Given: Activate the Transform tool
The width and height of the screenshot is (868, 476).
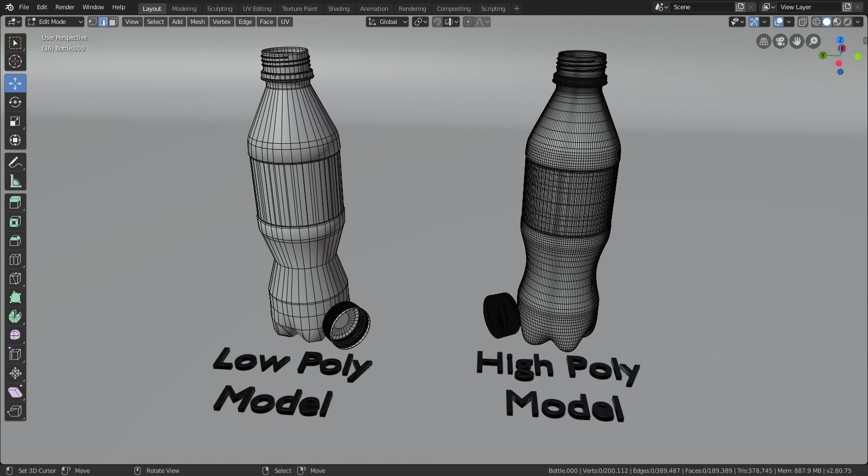Looking at the screenshot, I should [15, 141].
